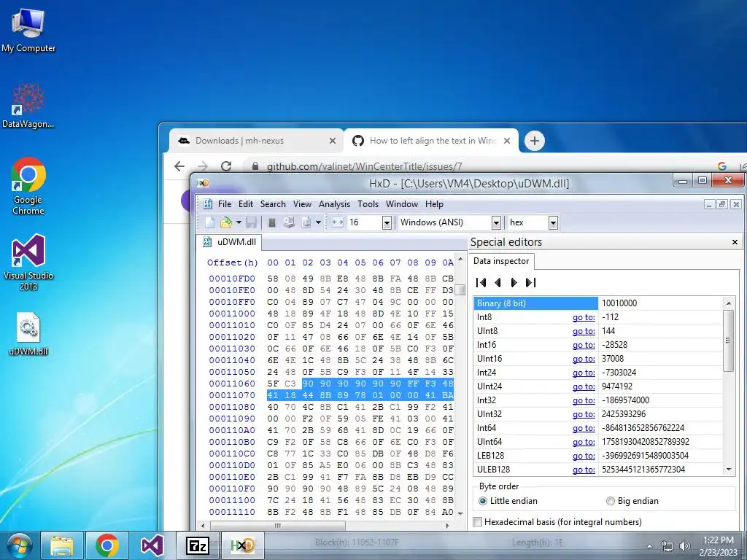Select Google Chrome desktop shortcut
The image size is (747, 560).
[28, 186]
